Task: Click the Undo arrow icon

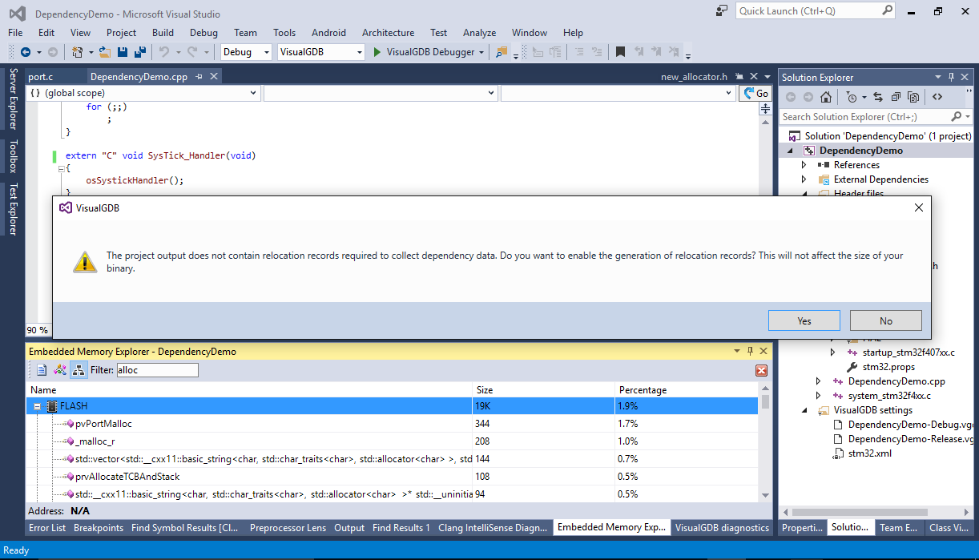Action: (x=163, y=52)
